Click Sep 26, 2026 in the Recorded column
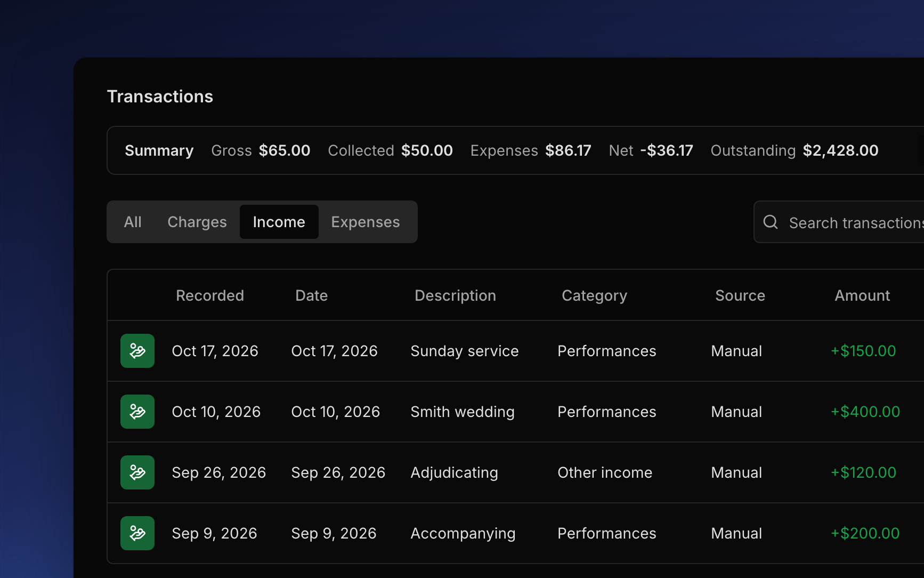 tap(218, 472)
